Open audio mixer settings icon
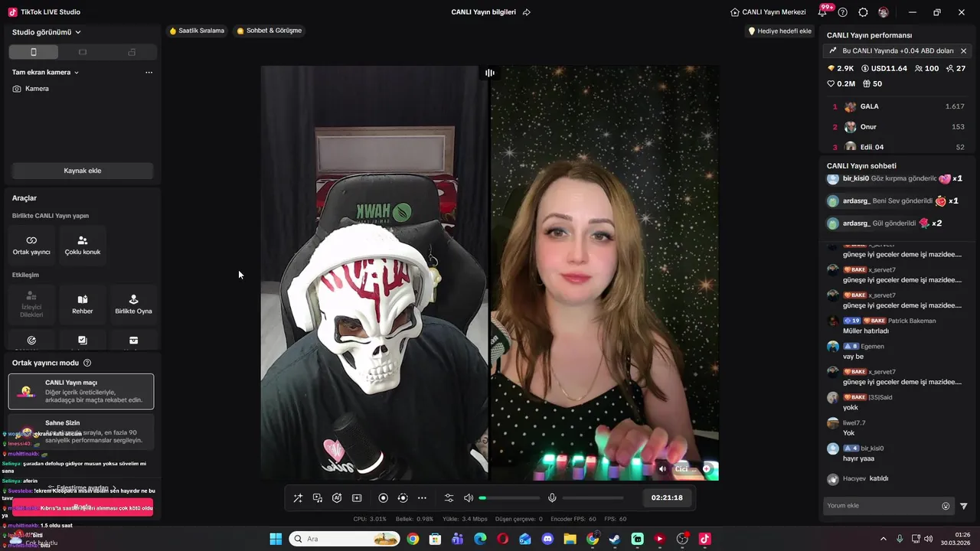This screenshot has height=551, width=980. (x=449, y=498)
